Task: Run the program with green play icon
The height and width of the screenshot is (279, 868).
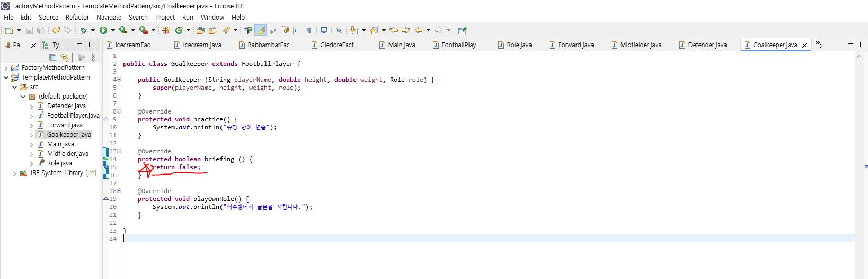Action: 103,30
